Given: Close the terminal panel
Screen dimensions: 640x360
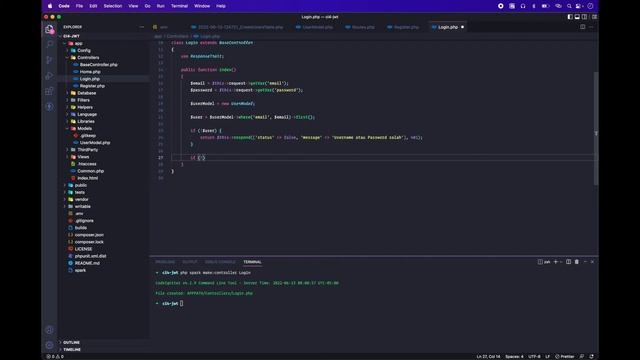Looking at the screenshot, I should coord(592,262).
